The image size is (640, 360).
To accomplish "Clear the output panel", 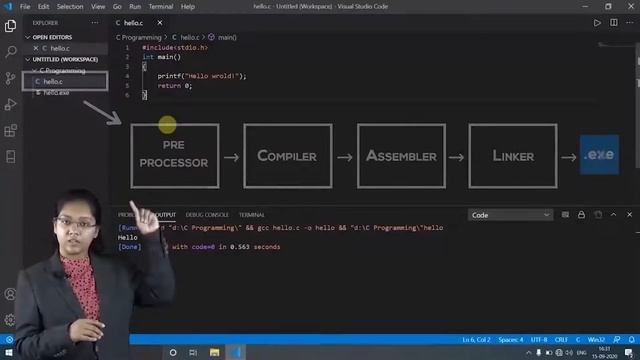I will (x=565, y=215).
